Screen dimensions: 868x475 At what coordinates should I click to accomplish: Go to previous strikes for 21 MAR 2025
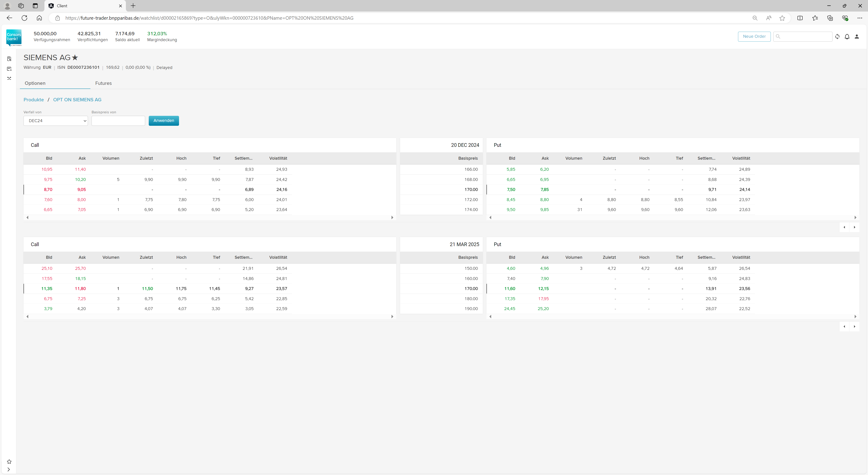point(844,326)
